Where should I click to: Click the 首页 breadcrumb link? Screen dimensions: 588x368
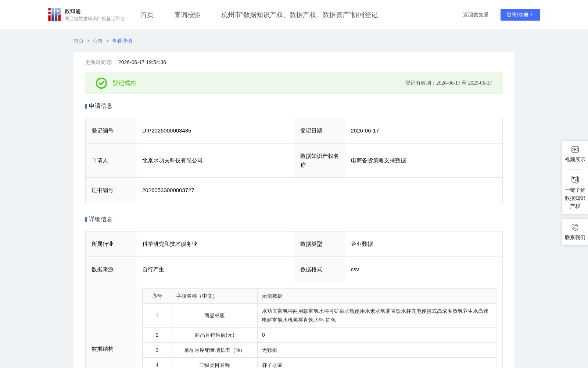79,41
